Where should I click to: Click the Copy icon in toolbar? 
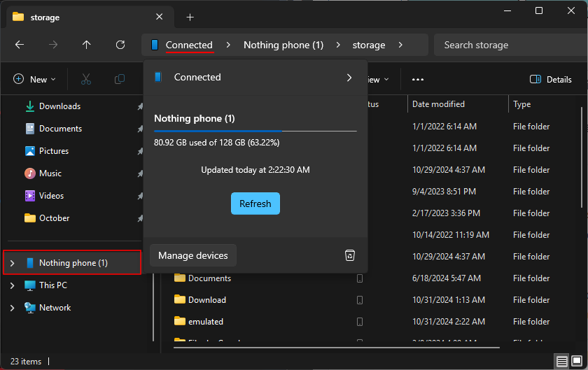point(120,80)
